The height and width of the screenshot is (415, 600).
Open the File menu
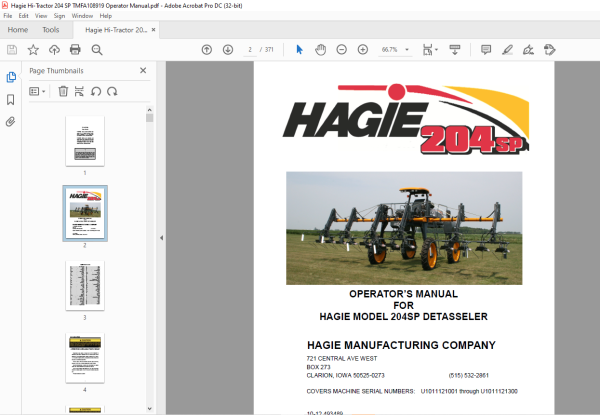[8, 16]
